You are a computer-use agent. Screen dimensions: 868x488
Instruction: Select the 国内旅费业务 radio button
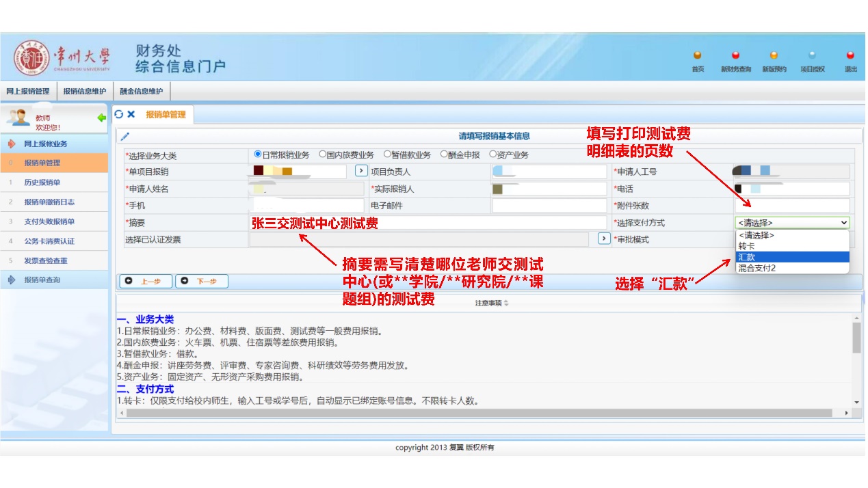323,154
